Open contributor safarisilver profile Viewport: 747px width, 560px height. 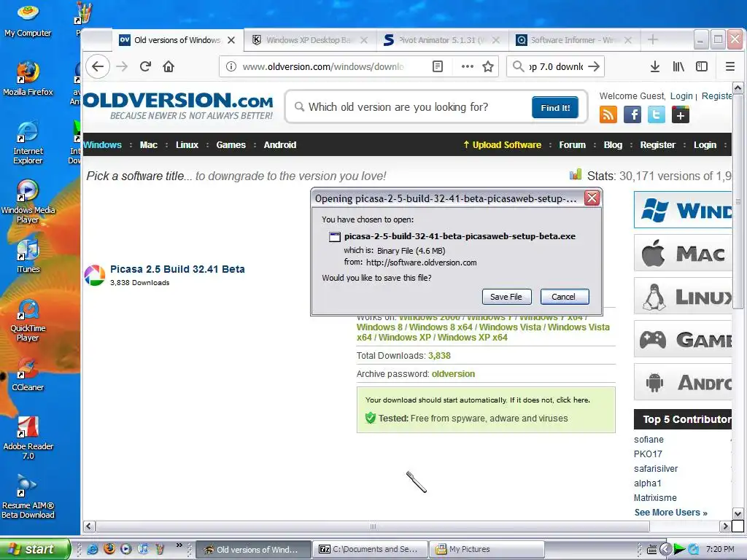click(656, 469)
